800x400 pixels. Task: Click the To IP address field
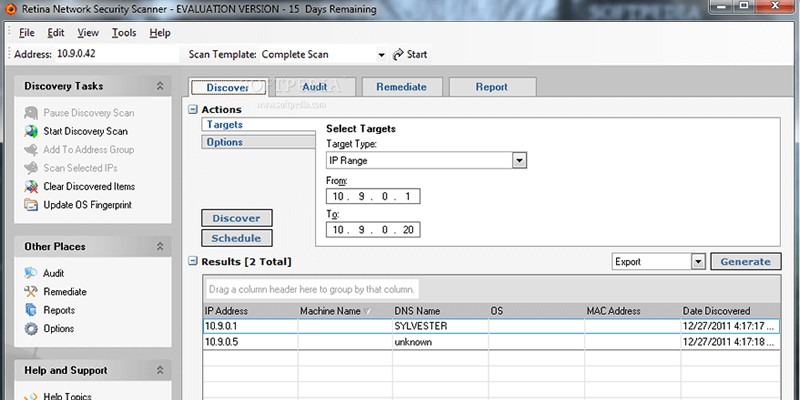pyautogui.click(x=373, y=230)
